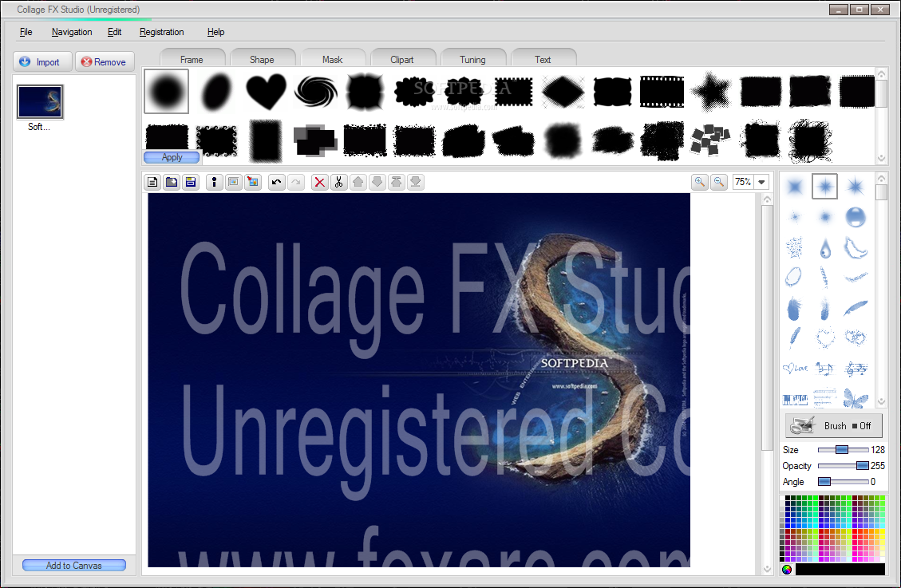Click the brush list scroll down arrow
This screenshot has height=588, width=901.
(x=882, y=401)
